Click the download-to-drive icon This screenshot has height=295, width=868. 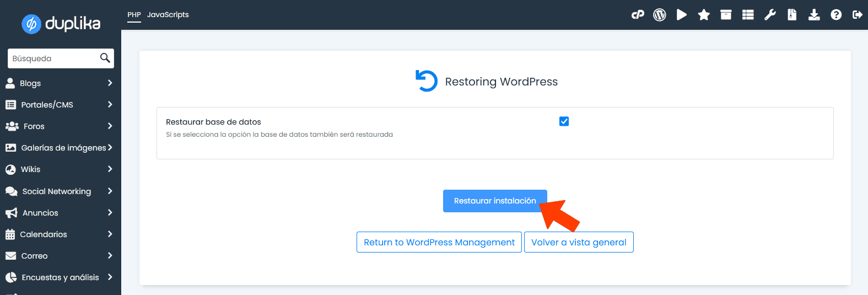pyautogui.click(x=814, y=15)
